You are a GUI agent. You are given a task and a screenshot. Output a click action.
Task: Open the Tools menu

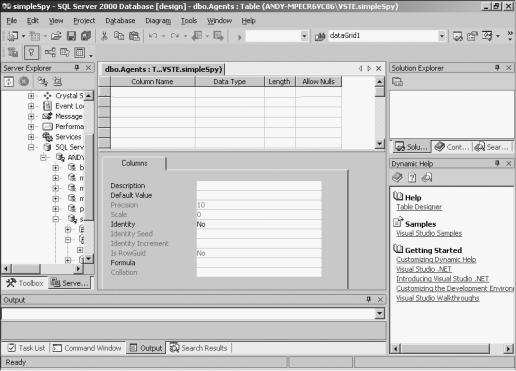tap(189, 21)
